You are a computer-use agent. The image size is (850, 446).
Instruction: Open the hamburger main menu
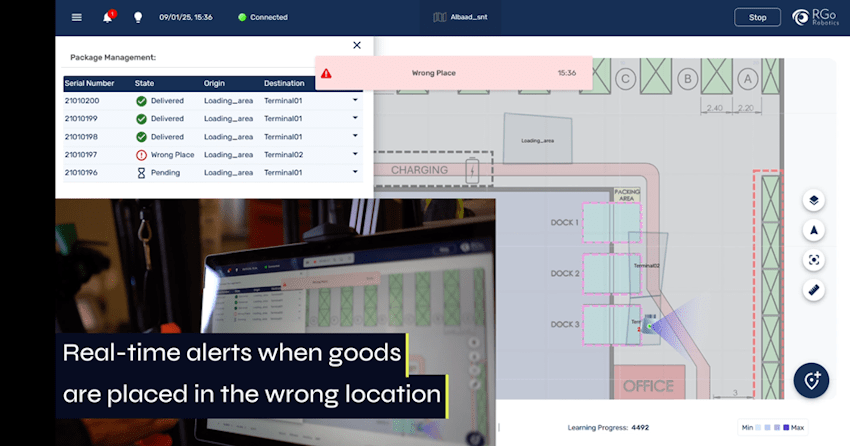[x=77, y=17]
